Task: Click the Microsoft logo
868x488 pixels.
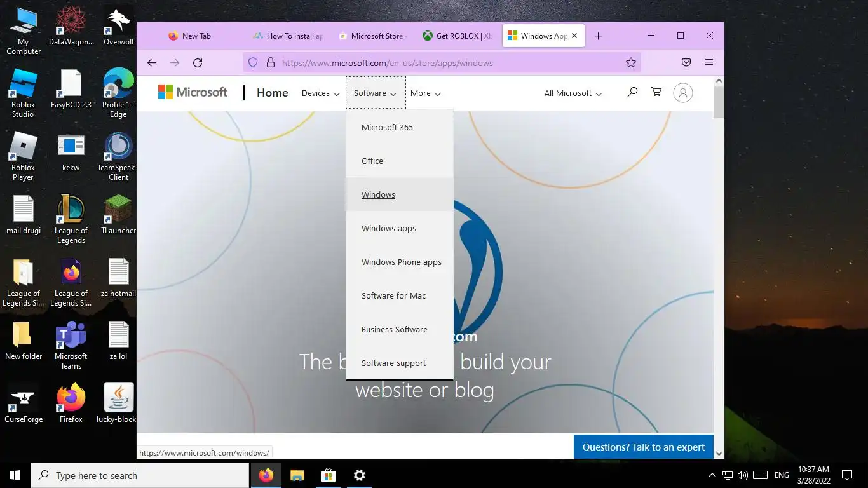Action: coord(193,92)
